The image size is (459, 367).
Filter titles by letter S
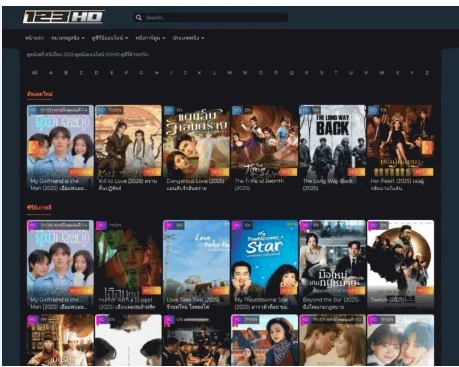(x=321, y=72)
